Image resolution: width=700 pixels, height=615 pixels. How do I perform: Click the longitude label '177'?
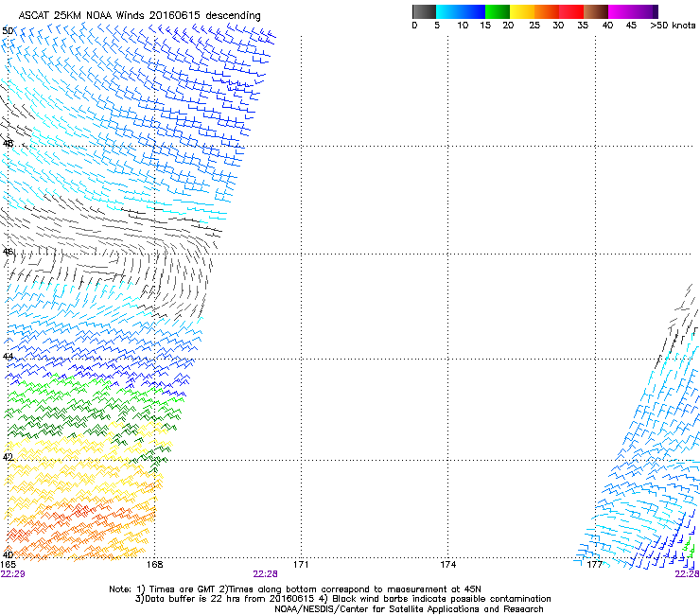coord(595,565)
